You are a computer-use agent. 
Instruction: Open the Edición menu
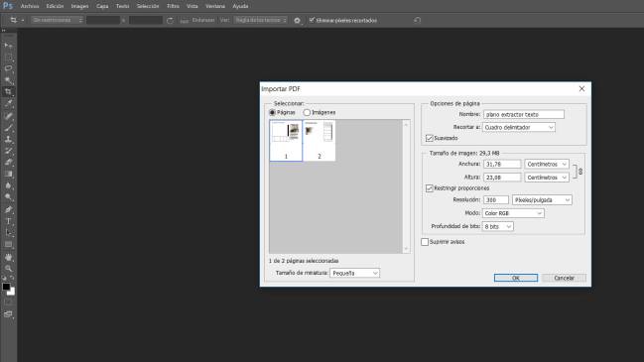(x=55, y=6)
